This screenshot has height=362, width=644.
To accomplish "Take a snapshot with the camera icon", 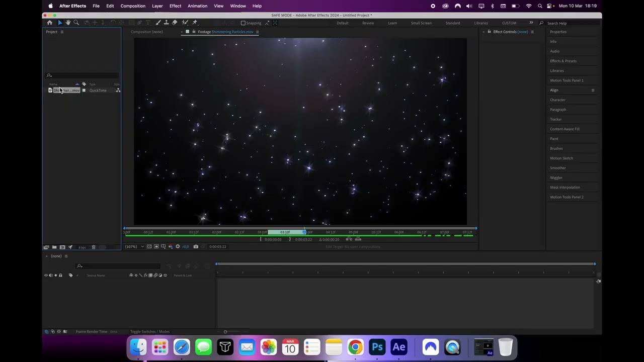I will tap(196, 246).
